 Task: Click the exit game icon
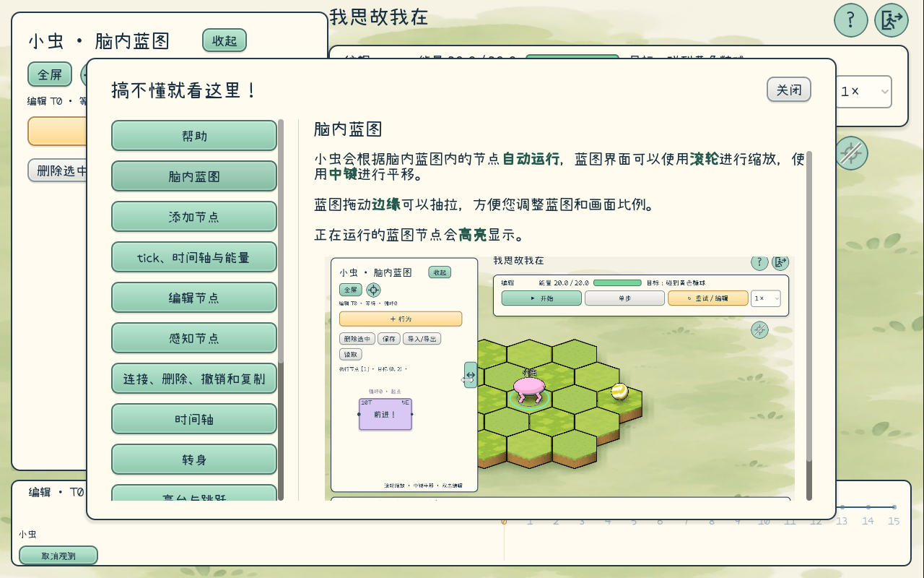coord(892,20)
